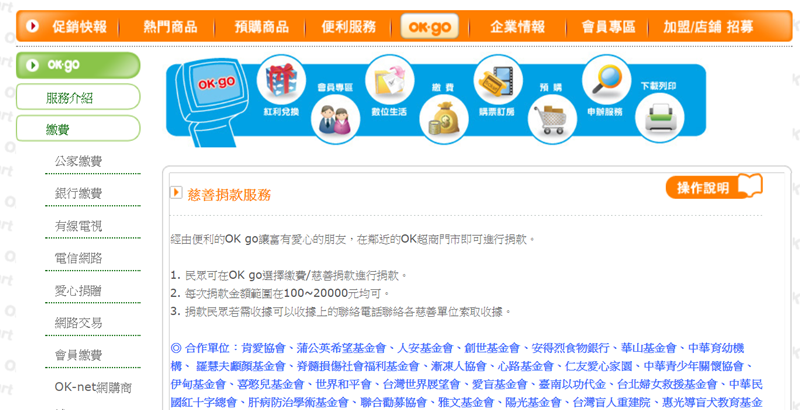800x410 pixels.
Task: Open the 創世基金會 partner link
Action: click(492, 349)
